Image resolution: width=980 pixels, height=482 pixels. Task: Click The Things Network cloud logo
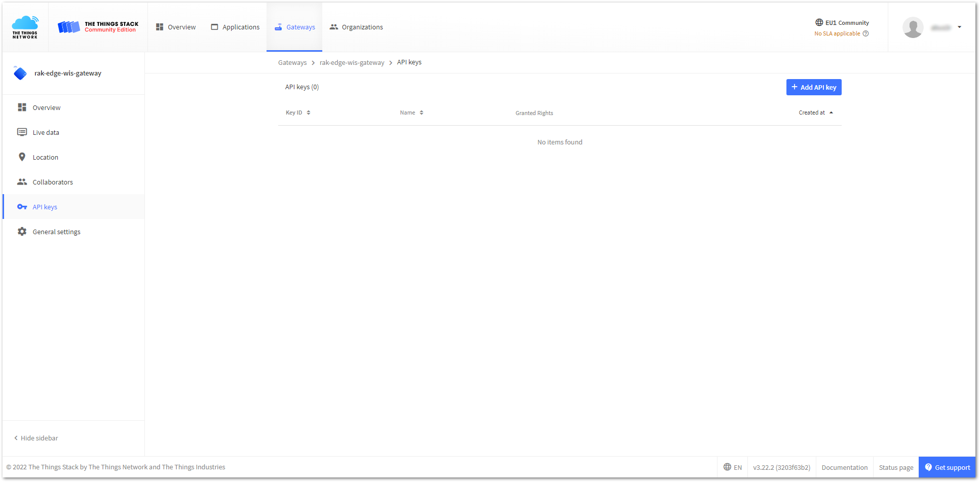pyautogui.click(x=25, y=27)
